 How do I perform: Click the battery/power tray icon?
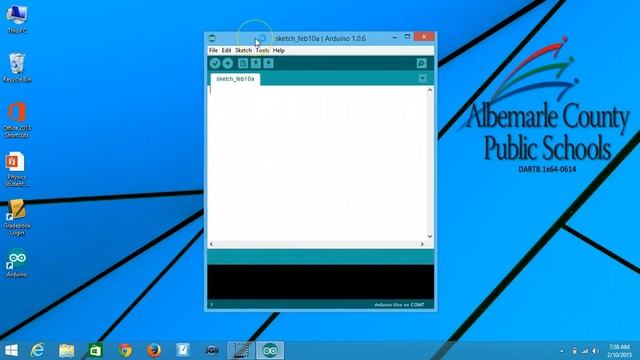point(574,351)
